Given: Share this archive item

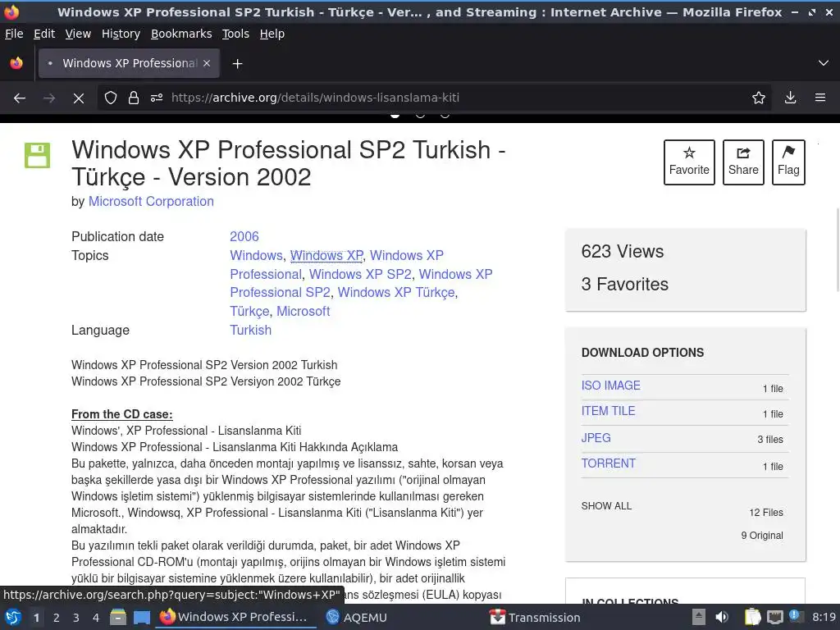Looking at the screenshot, I should click(x=743, y=162).
